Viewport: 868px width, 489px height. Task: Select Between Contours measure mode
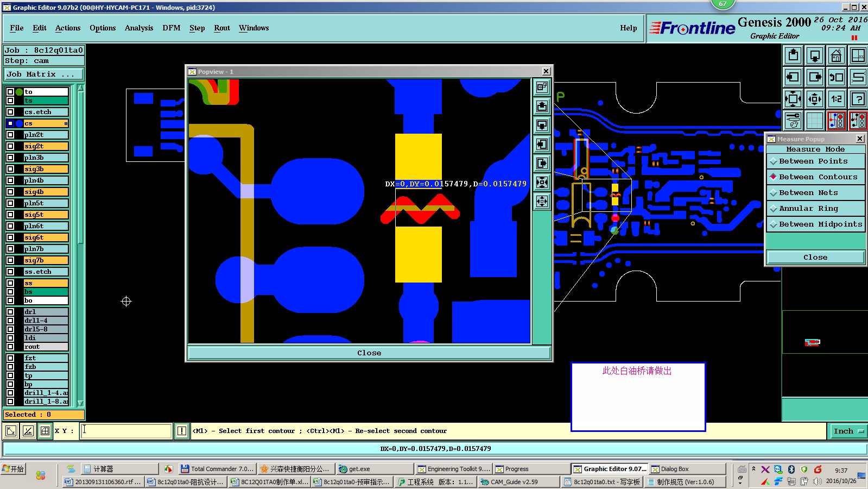(x=815, y=177)
